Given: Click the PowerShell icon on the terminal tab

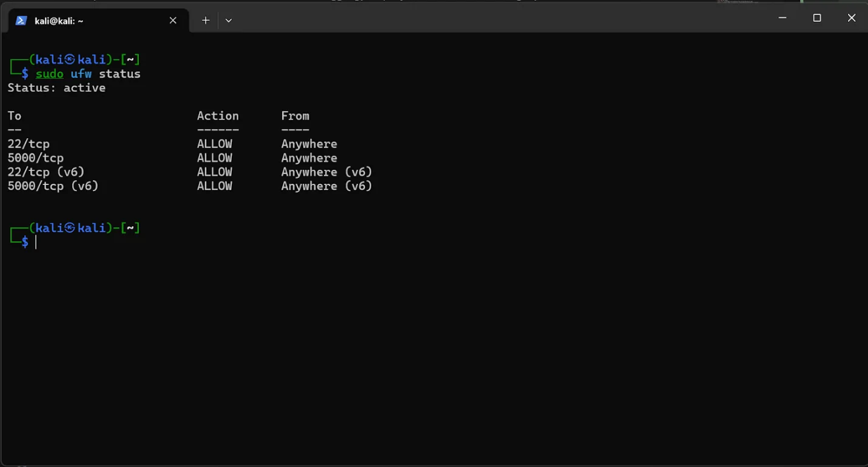Looking at the screenshot, I should point(21,20).
